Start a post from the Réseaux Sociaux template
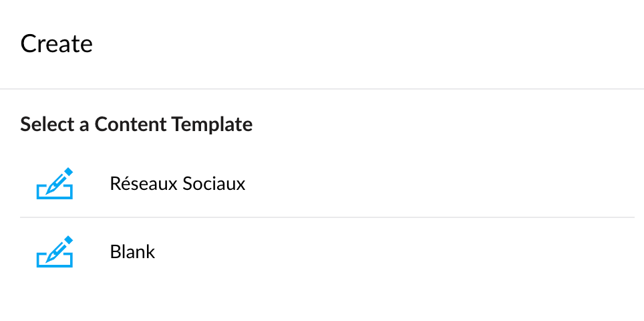644x321 pixels. 327,183
